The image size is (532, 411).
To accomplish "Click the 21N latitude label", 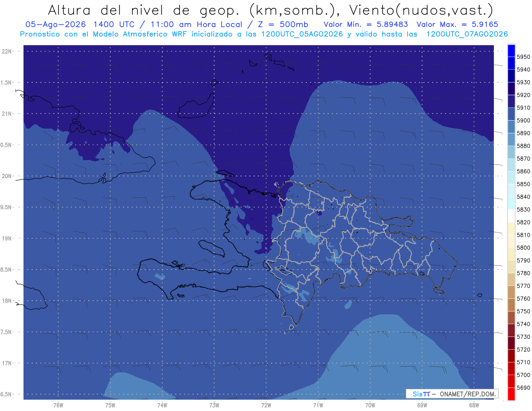I will pos(7,114).
